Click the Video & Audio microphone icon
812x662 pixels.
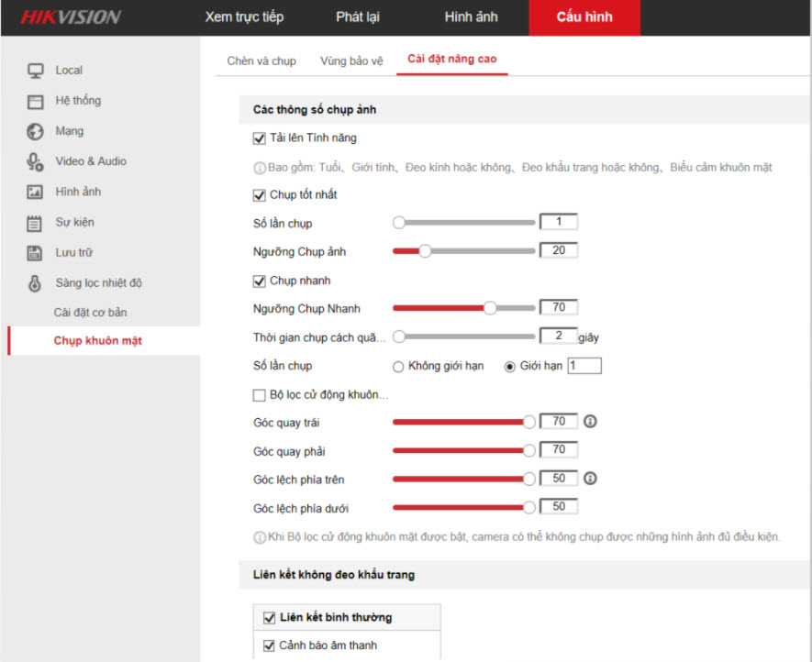36,161
